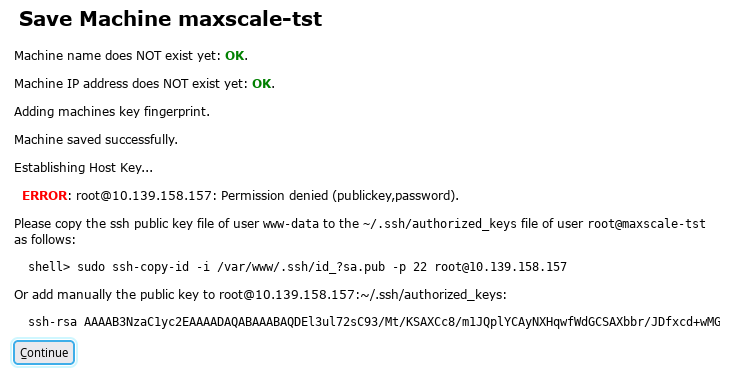Click the Continue button

coord(44,353)
